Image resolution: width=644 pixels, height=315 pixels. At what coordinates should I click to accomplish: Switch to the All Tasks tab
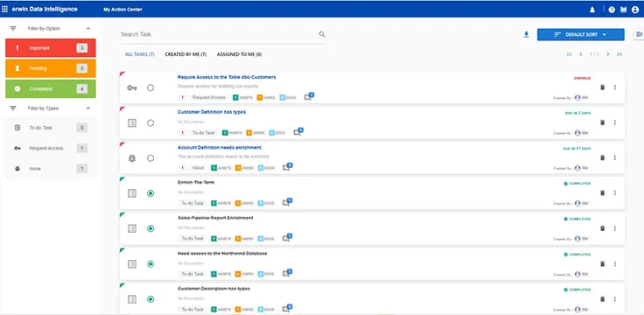tap(140, 54)
